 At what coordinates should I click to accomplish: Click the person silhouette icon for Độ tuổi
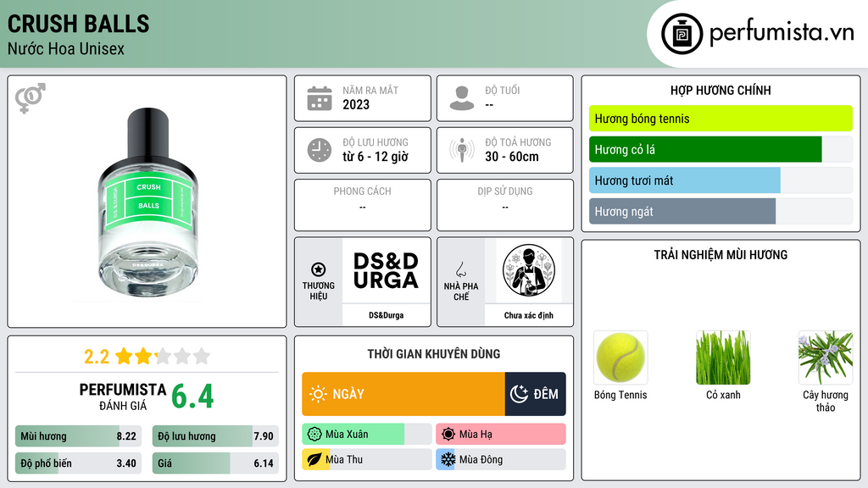(x=462, y=98)
